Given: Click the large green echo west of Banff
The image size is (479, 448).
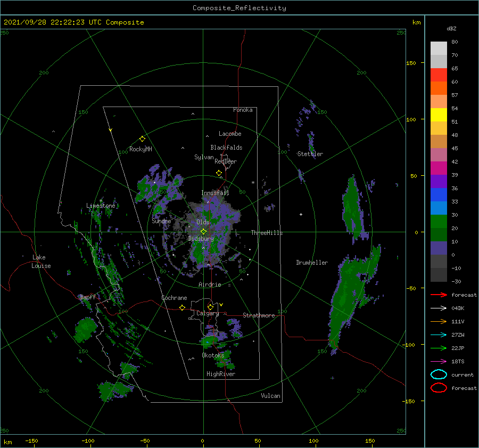Looking at the screenshot, I should coord(85,330).
